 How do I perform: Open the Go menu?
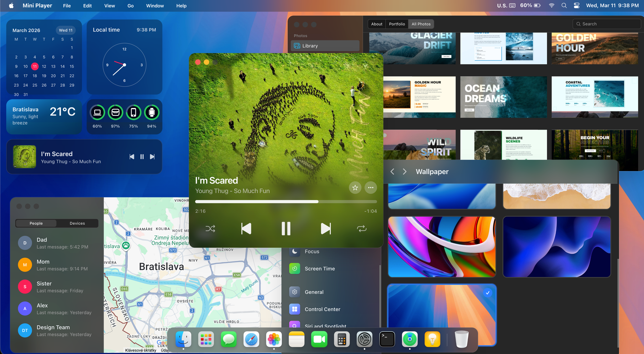coord(131,6)
